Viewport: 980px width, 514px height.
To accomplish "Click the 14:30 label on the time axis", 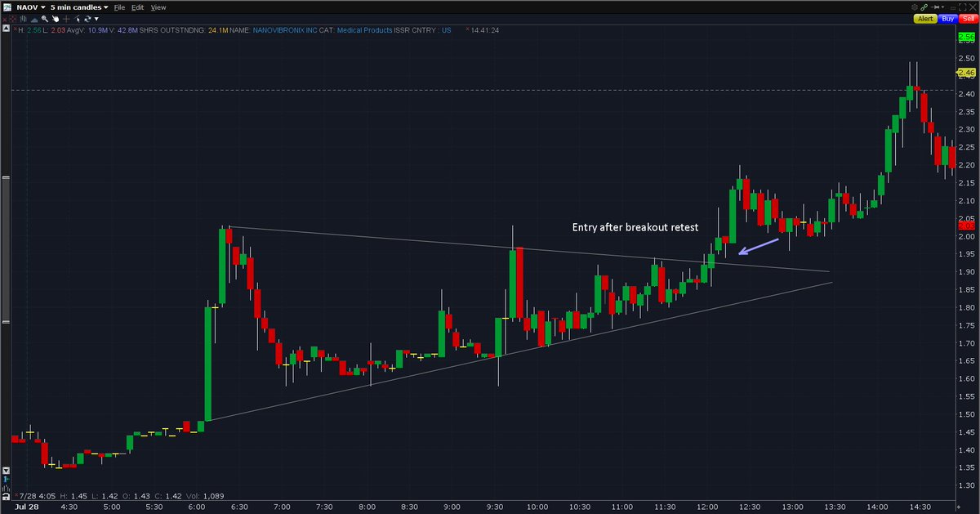I will pyautogui.click(x=920, y=507).
